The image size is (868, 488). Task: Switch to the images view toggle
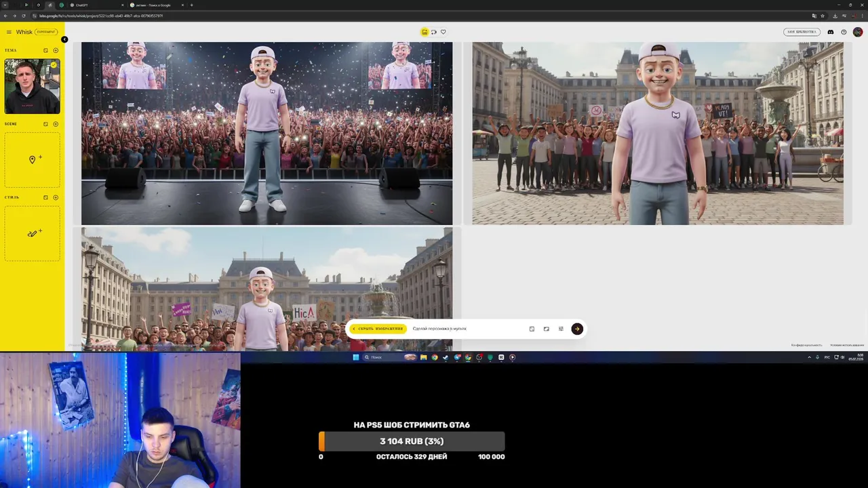click(425, 32)
